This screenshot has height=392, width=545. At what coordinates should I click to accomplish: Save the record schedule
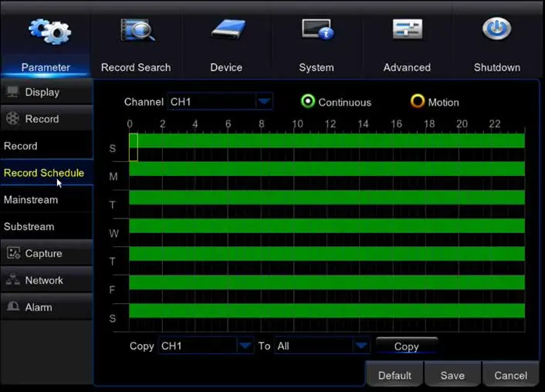point(452,375)
